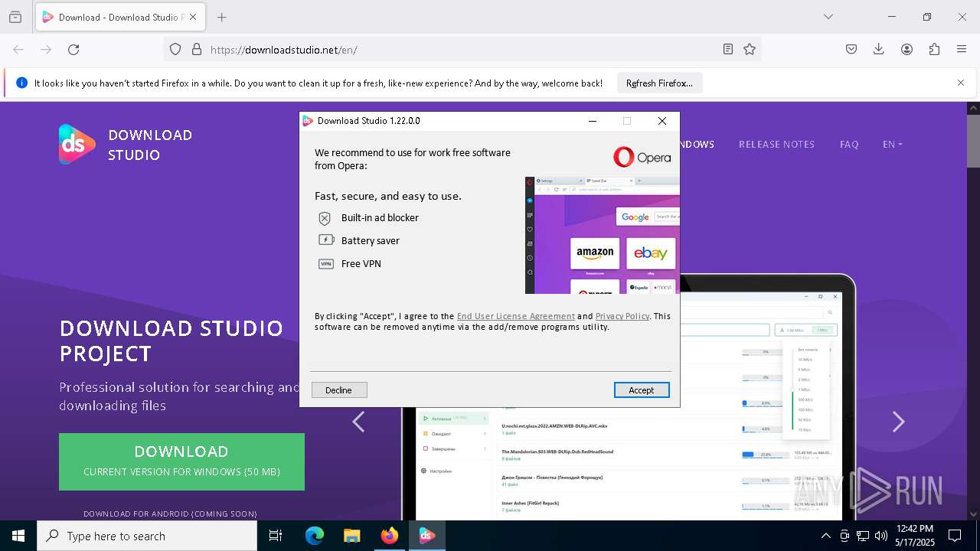Open the taskbar clock showing 12:42 PM
This screenshot has width=980, height=551.
[915, 536]
